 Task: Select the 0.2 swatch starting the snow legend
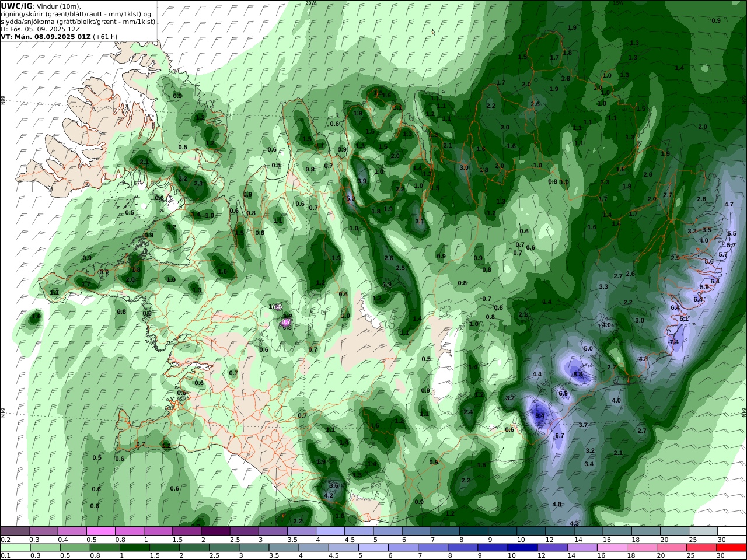(x=15, y=531)
